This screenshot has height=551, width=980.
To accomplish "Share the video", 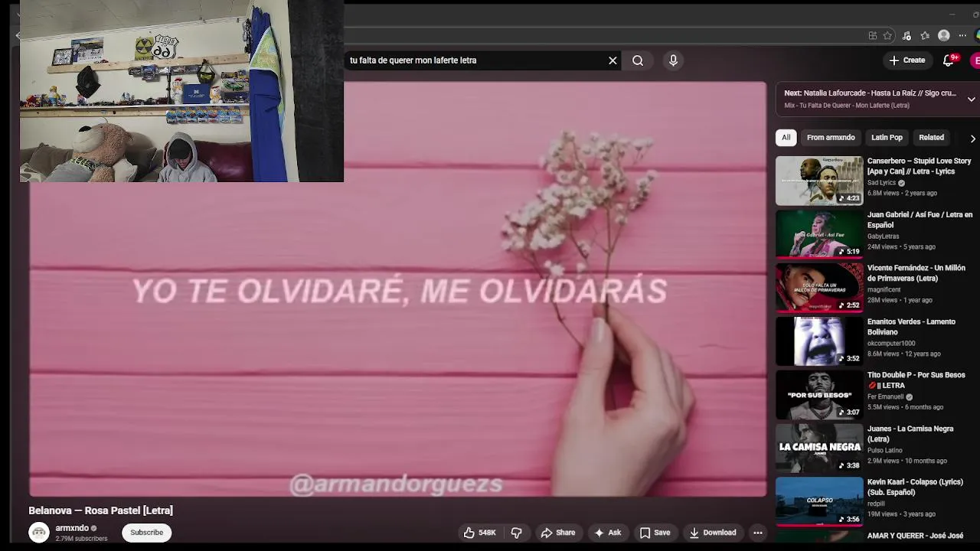I will click(x=558, y=533).
